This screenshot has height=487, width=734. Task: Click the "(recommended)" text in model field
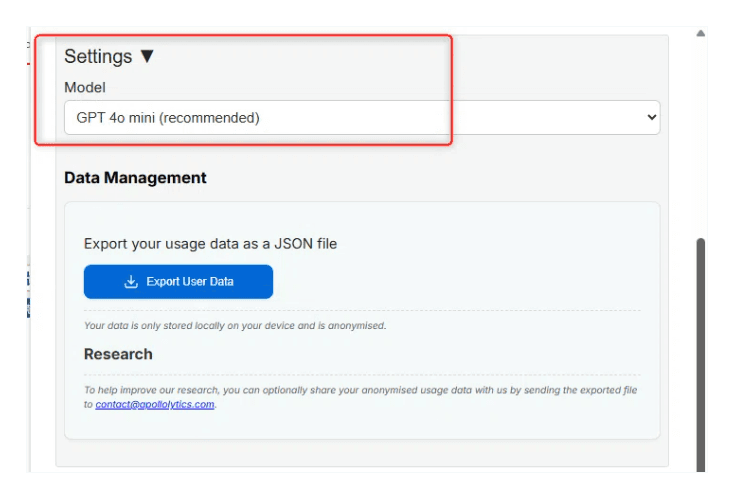209,117
